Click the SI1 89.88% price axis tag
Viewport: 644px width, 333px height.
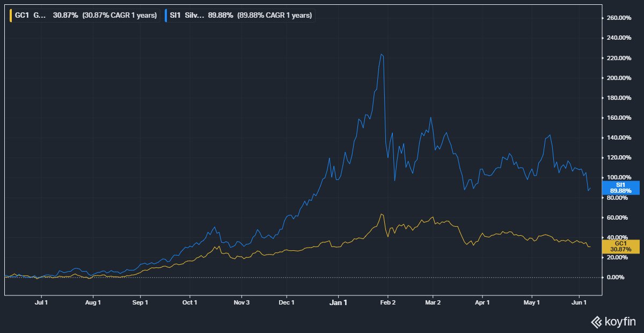pos(621,187)
